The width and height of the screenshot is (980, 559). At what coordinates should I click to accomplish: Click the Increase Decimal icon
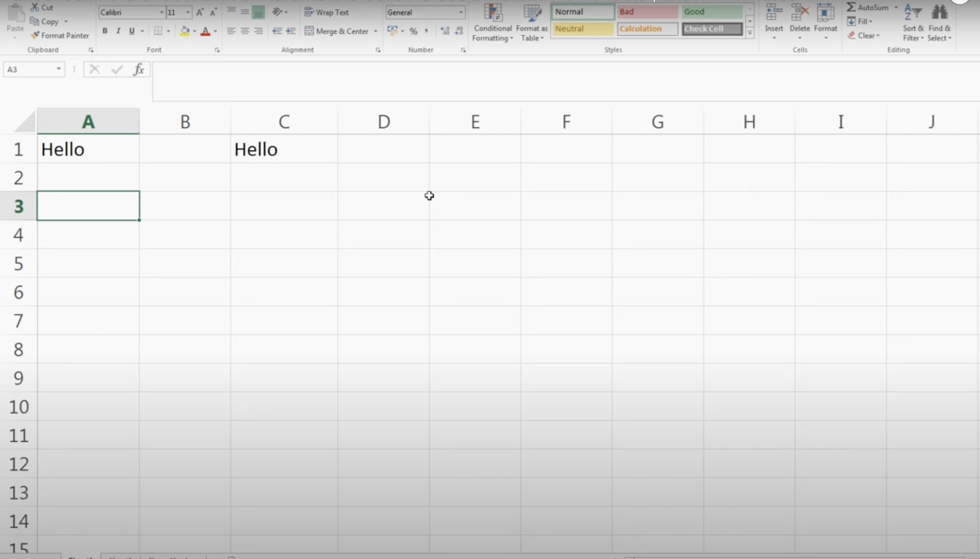click(445, 31)
